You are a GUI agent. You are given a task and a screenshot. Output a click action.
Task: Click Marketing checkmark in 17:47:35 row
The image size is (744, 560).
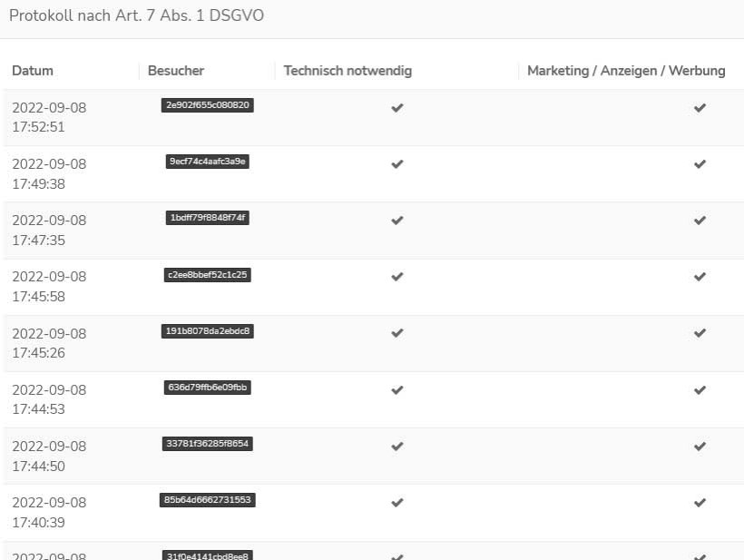[700, 221]
